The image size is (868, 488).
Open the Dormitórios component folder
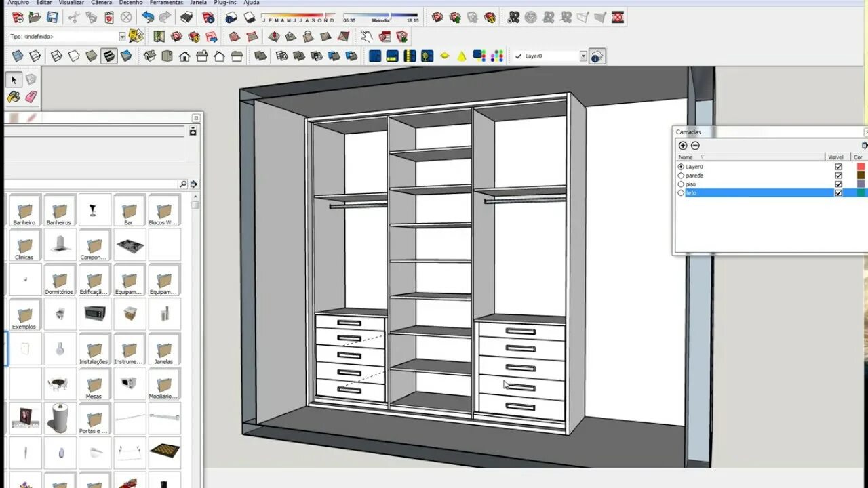[60, 280]
